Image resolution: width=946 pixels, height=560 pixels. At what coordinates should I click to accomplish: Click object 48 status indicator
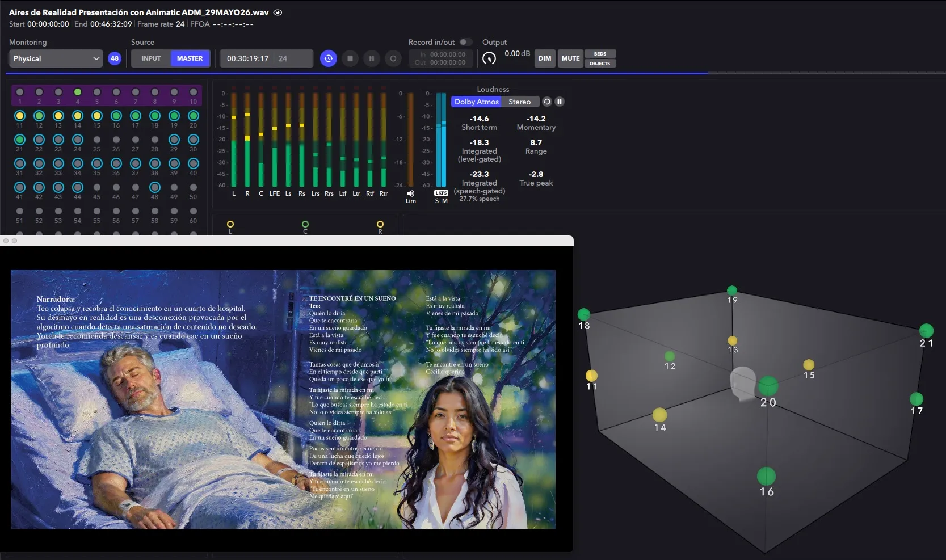155,187
